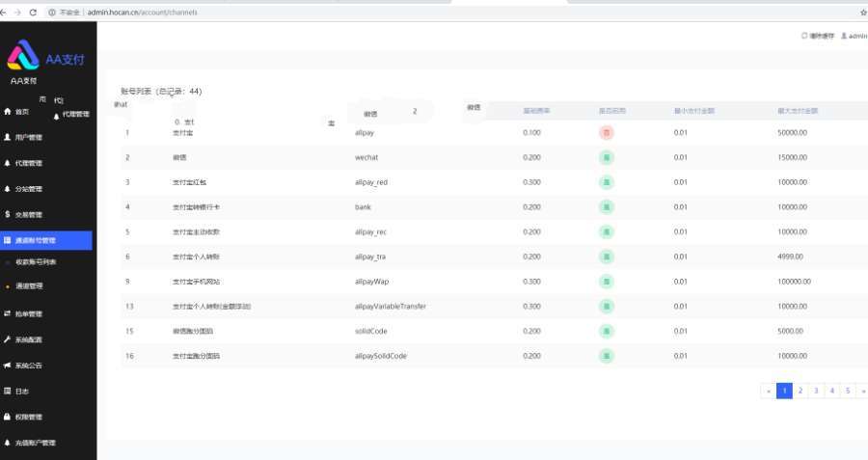Open 系统公告 via its megaphone icon
The image size is (868, 460).
(x=8, y=365)
